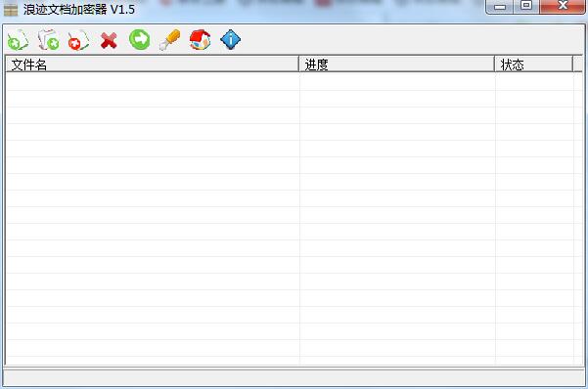Screen dimensions: 588x389
Task: Click the add multiple files icon
Action: [x=49, y=40]
